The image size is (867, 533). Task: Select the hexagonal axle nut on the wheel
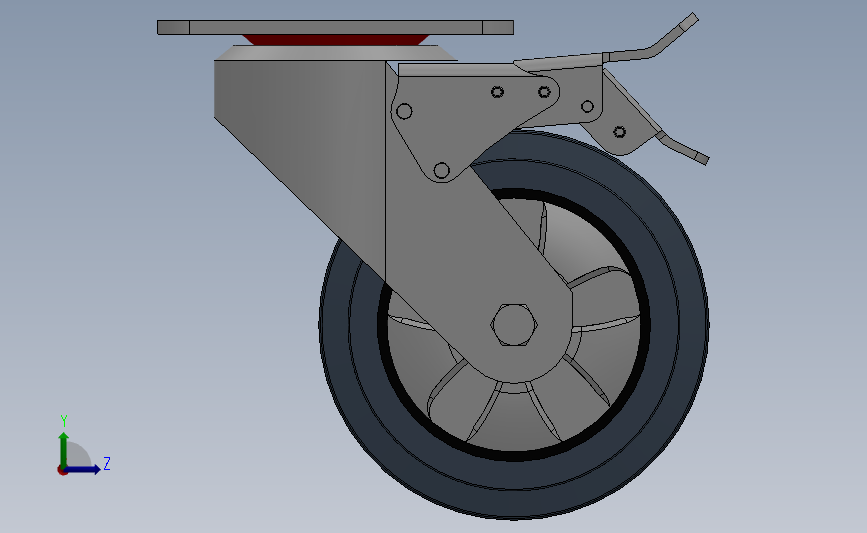point(514,325)
